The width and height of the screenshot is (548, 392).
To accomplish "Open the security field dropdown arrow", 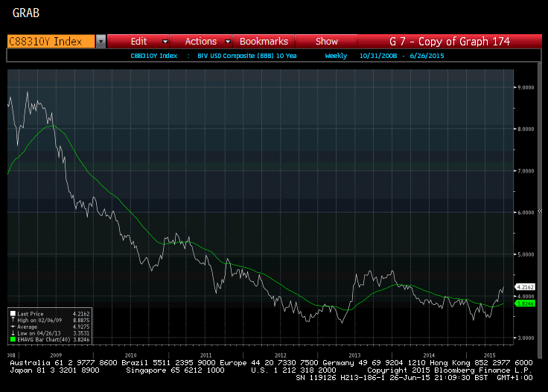I will [x=101, y=42].
